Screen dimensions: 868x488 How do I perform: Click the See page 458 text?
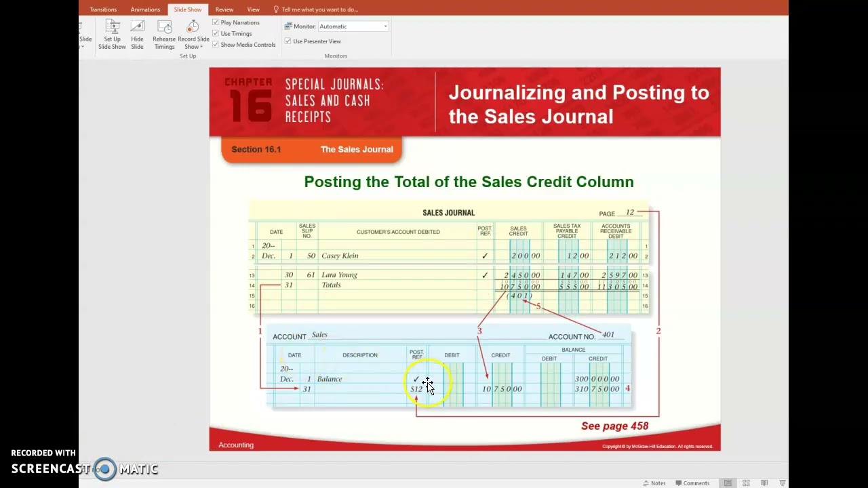tap(614, 426)
